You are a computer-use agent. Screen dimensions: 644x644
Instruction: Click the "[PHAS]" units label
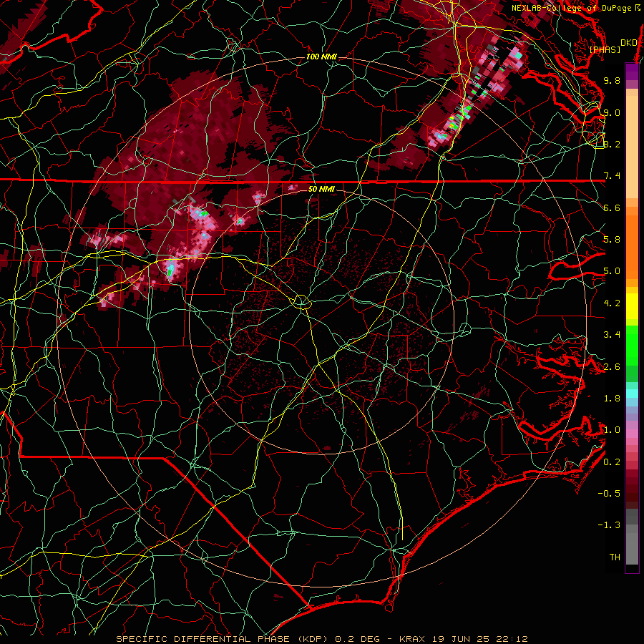tap(605, 50)
